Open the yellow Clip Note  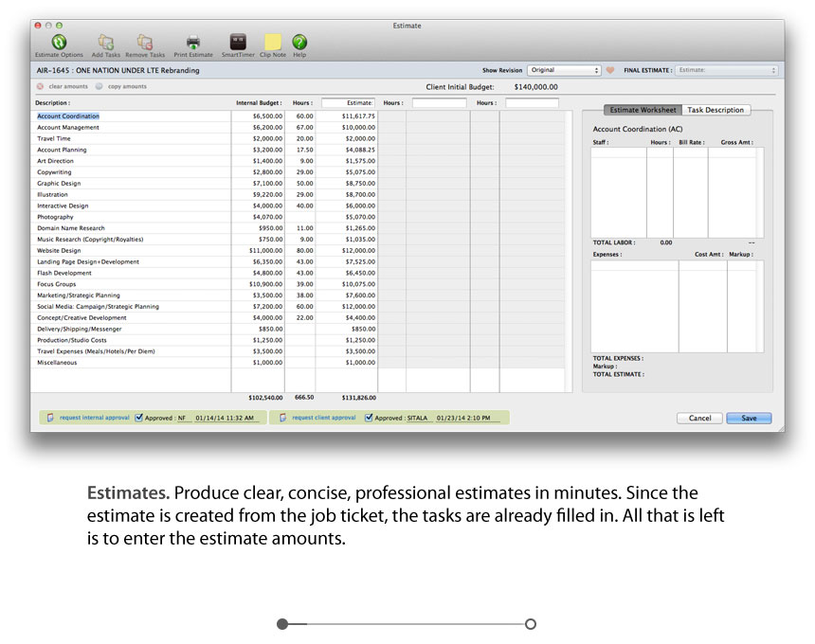273,43
